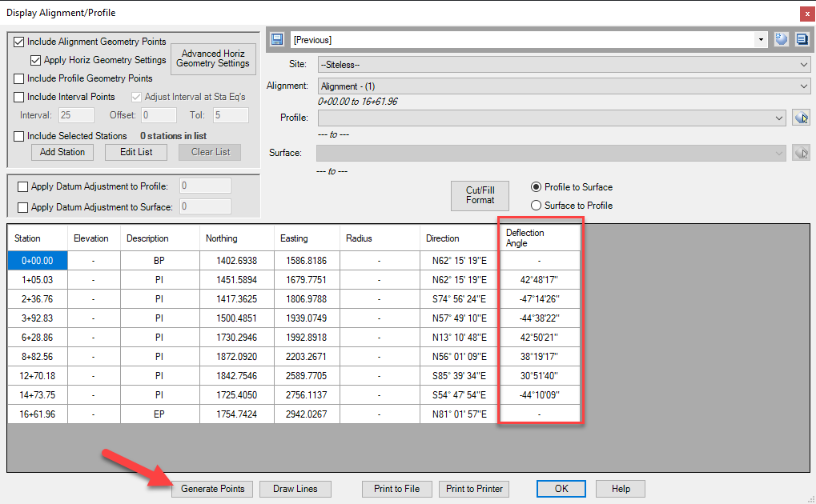Disable Apply Horiz Geometry Settings
The image size is (816, 504).
(x=35, y=59)
